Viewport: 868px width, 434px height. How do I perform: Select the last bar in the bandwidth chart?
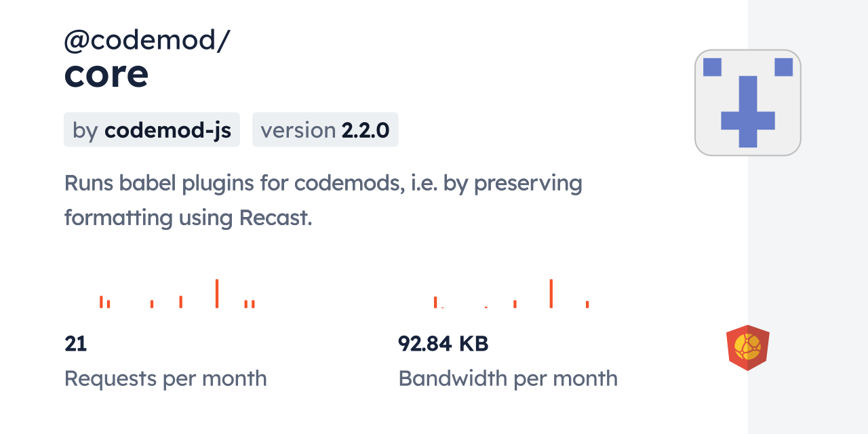pos(587,304)
